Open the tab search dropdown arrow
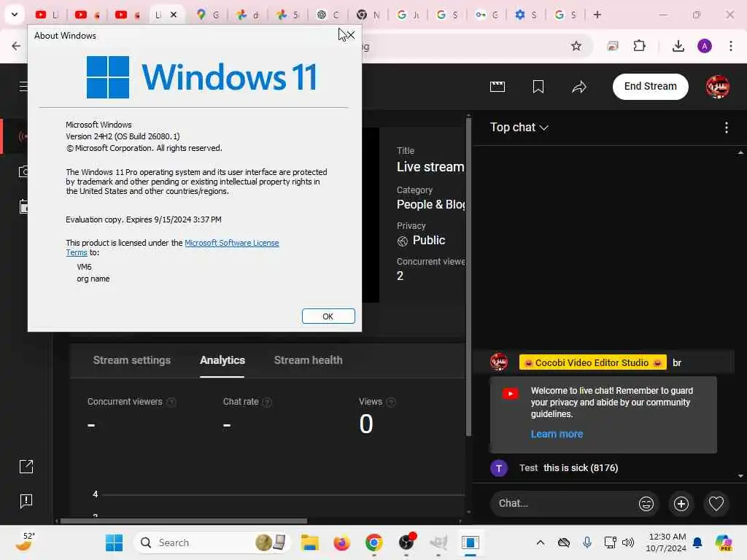Screen dimensions: 747x560 click(x=15, y=15)
